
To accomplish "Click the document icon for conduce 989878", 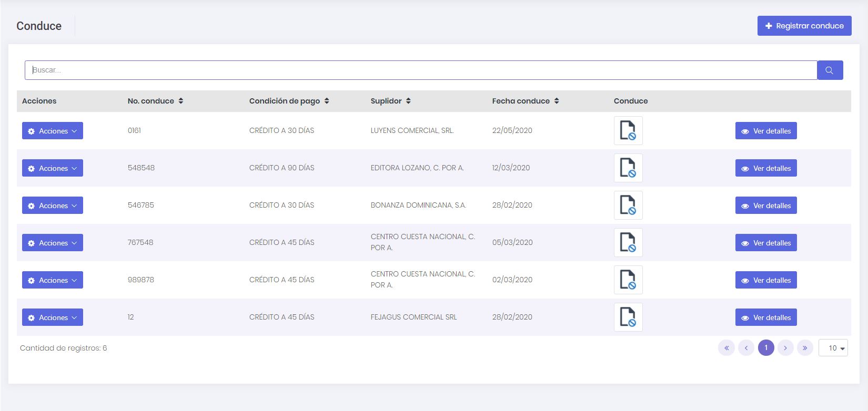I will coord(628,280).
